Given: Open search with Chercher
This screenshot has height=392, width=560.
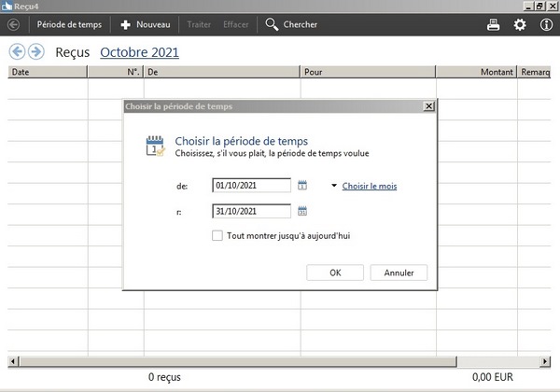Looking at the screenshot, I should [x=291, y=24].
